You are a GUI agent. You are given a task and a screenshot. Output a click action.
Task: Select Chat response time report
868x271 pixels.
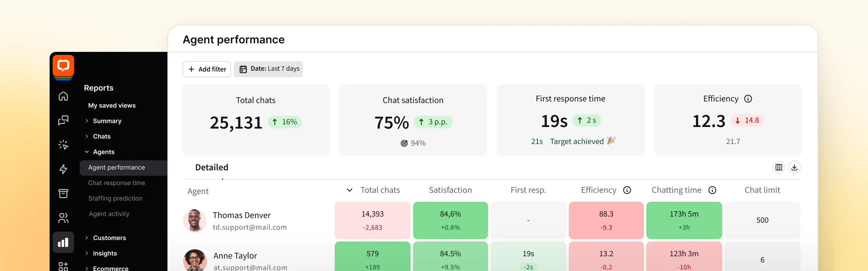click(x=117, y=183)
